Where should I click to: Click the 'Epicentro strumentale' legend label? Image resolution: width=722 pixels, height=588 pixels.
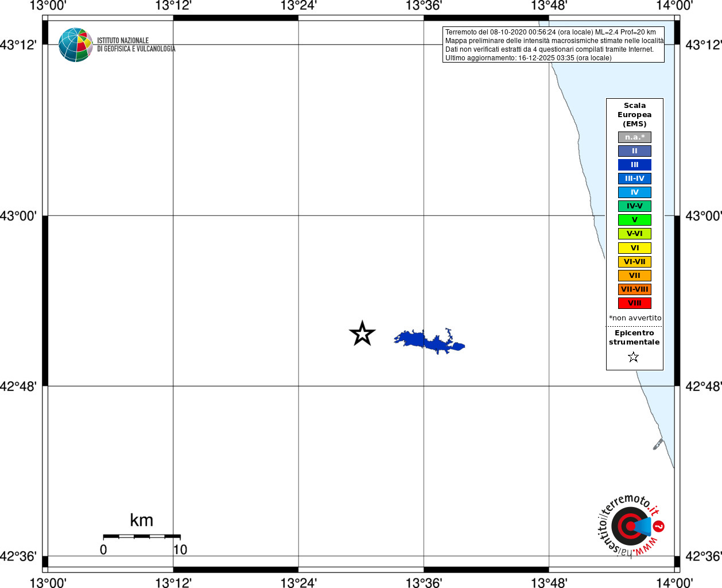click(634, 338)
